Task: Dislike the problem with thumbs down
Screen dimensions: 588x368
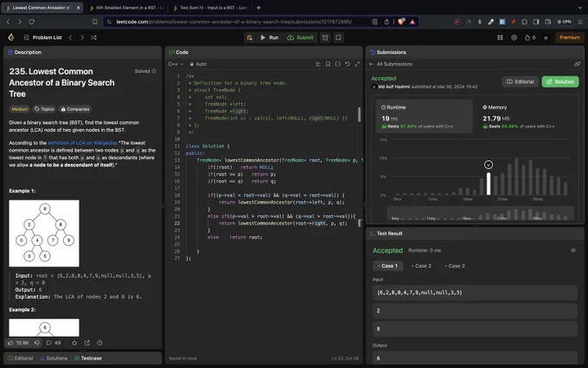Action: click(x=37, y=343)
